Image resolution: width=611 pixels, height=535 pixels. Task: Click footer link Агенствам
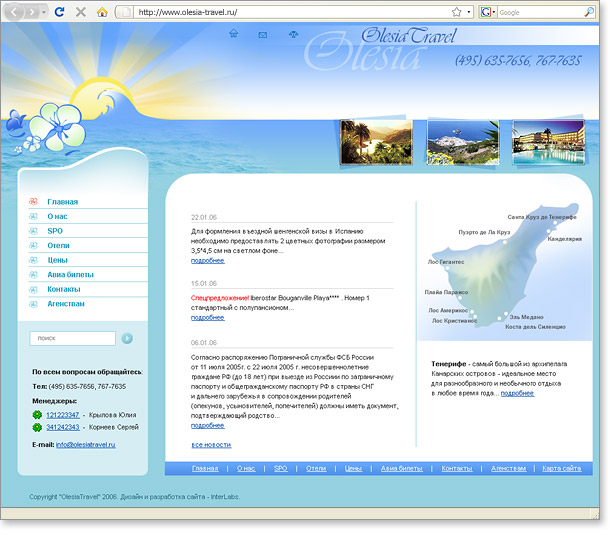click(x=509, y=468)
